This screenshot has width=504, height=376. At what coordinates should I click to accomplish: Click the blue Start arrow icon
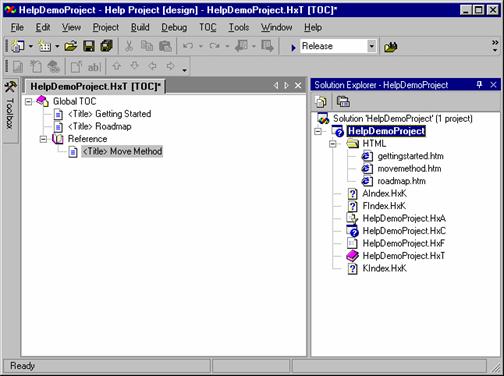pos(293,47)
